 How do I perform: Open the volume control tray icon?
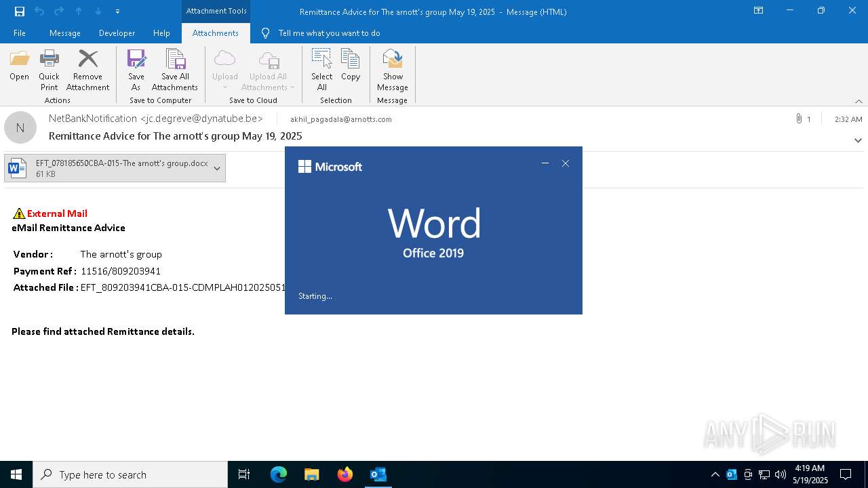(x=781, y=474)
